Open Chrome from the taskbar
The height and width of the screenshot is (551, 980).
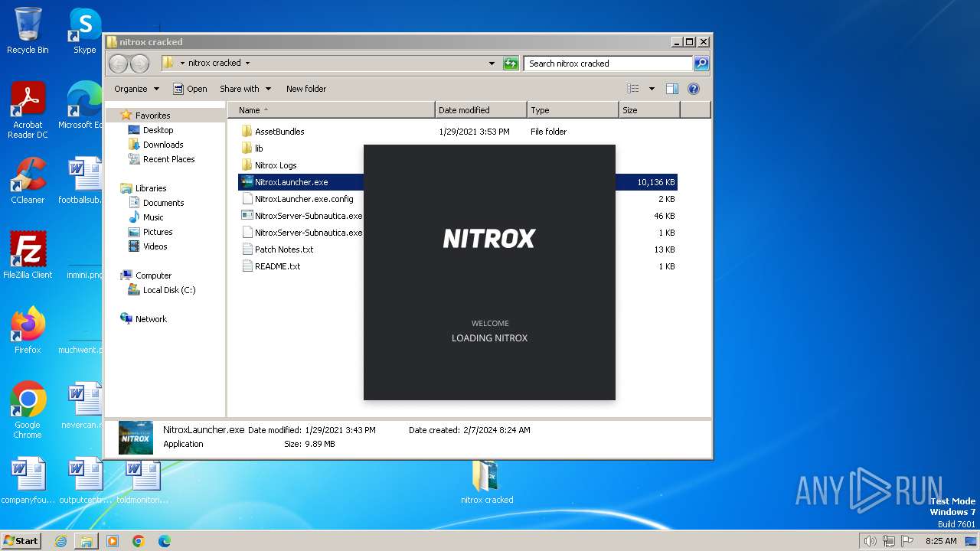[139, 541]
